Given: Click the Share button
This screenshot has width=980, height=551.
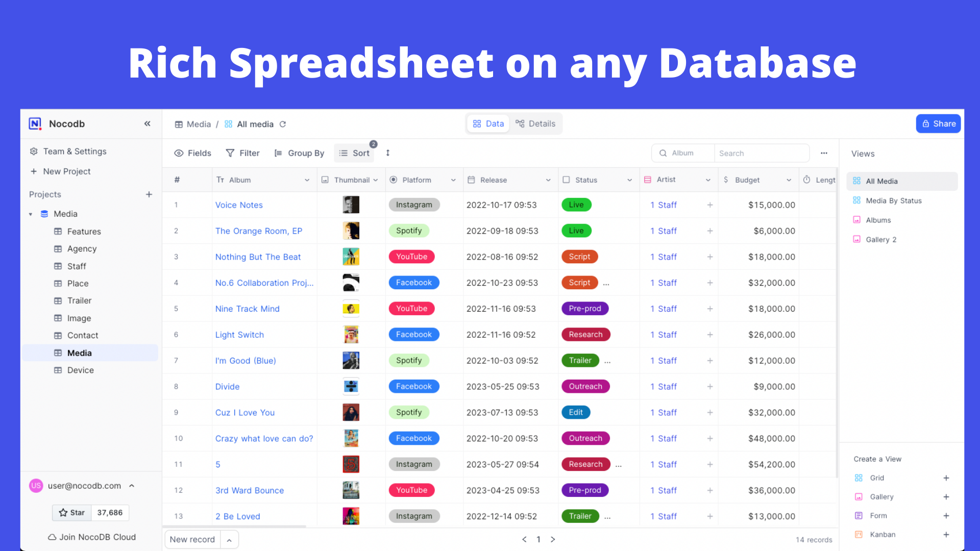Looking at the screenshot, I should point(938,123).
